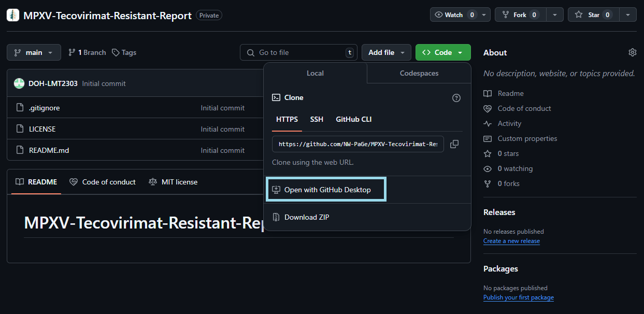644x314 pixels.
Task: Publish your first package
Action: point(518,297)
